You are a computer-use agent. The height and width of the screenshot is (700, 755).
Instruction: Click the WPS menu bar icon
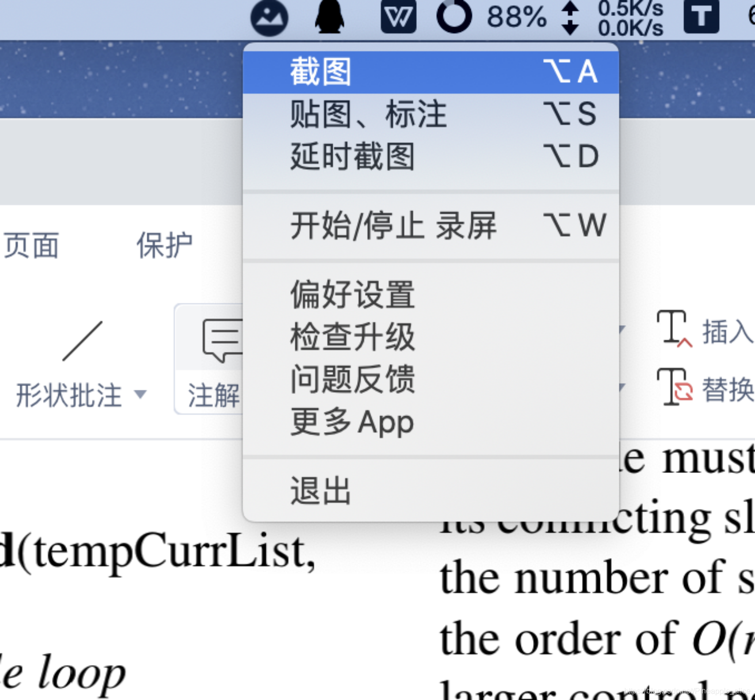click(398, 17)
